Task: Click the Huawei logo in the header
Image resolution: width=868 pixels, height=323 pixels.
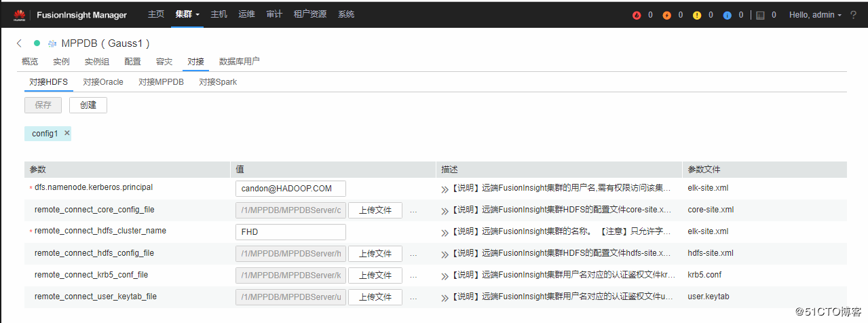Action: point(20,15)
